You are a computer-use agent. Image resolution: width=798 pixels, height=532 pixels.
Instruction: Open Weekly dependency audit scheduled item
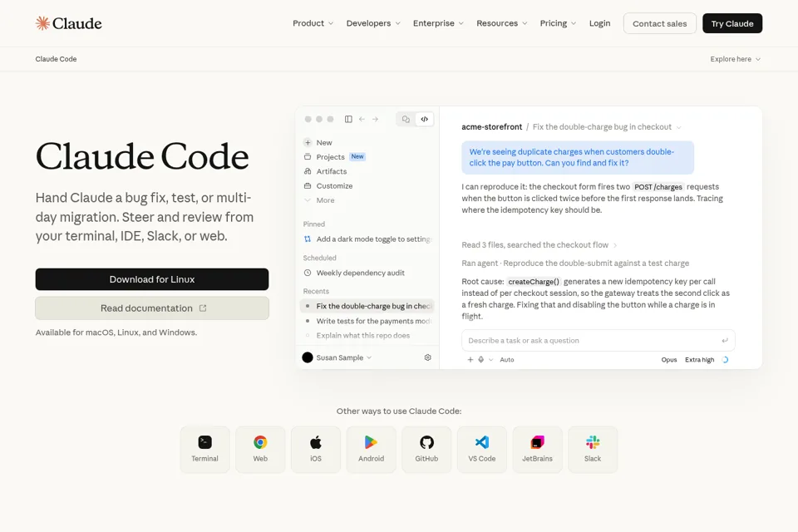(367, 273)
